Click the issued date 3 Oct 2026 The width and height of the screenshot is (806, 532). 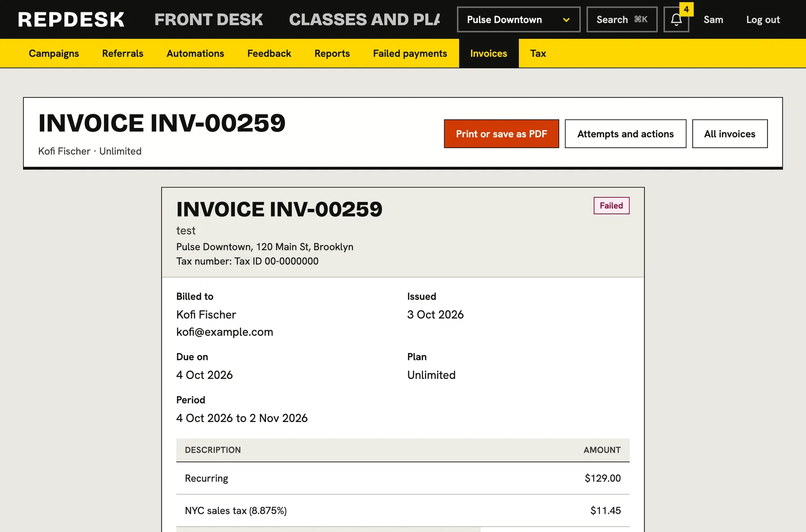435,315
